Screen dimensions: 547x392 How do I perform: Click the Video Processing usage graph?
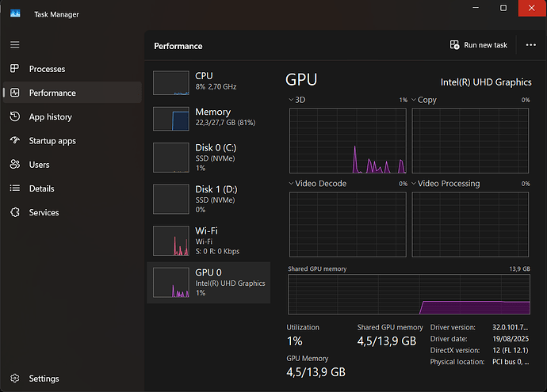pos(470,224)
